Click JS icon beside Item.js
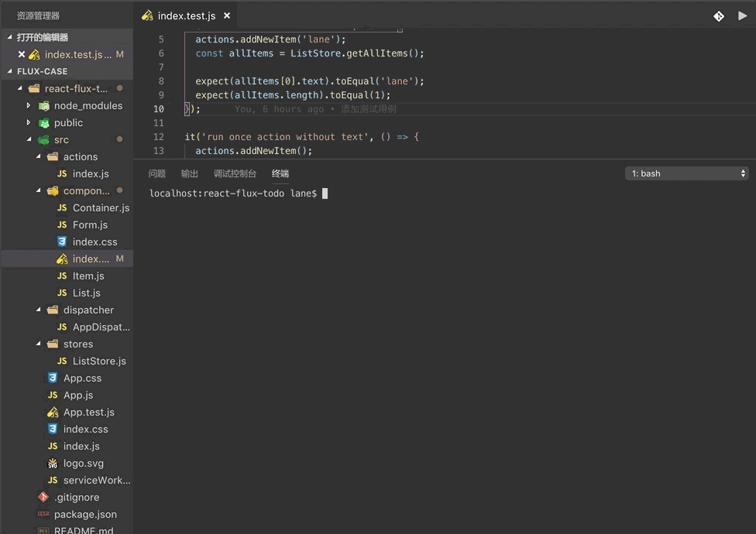Screen dimensions: 756x534 coord(62,276)
